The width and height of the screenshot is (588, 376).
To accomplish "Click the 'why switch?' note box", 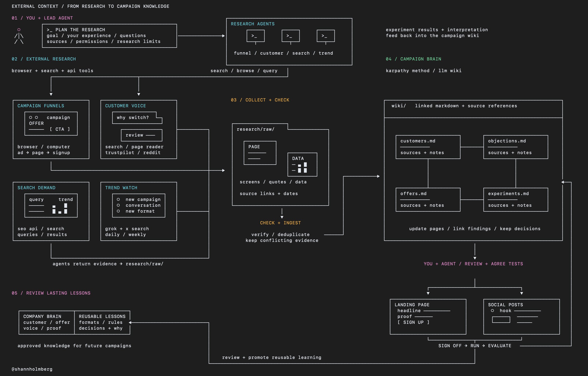I will pyautogui.click(x=137, y=118).
